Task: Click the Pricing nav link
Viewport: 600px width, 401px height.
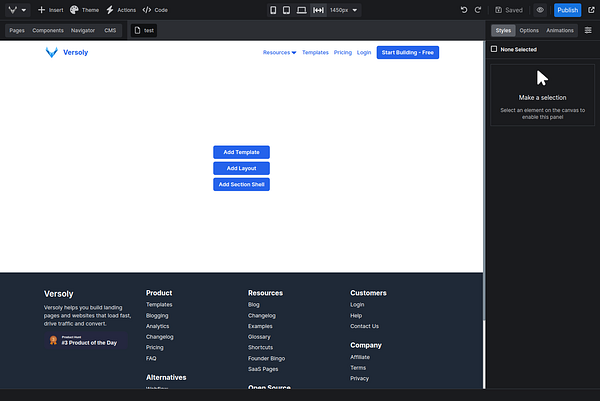Action: coord(342,52)
